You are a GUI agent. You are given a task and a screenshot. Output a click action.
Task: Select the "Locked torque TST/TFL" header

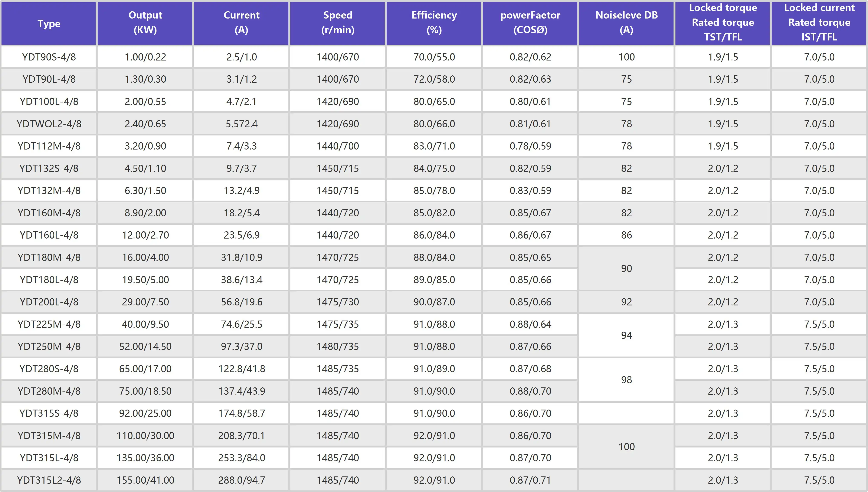point(723,23)
